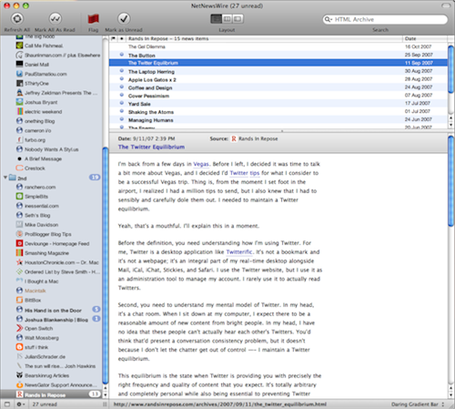Viewport: 455px width, 409px height.
Task: Select the Bearskinrug Articles feed icon
Action: pos(20,375)
